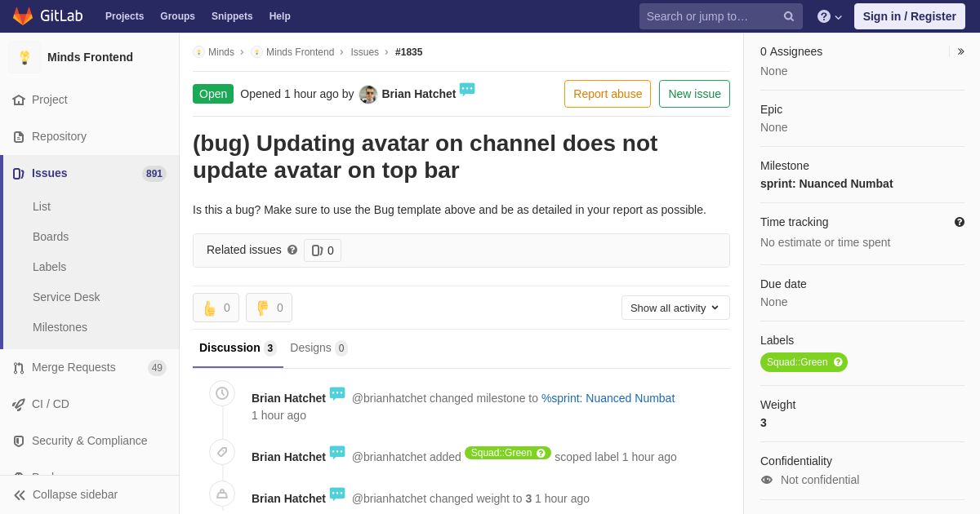Click the chat icon in the milestone activity entry
Image resolution: width=980 pixels, height=514 pixels.
click(x=337, y=394)
